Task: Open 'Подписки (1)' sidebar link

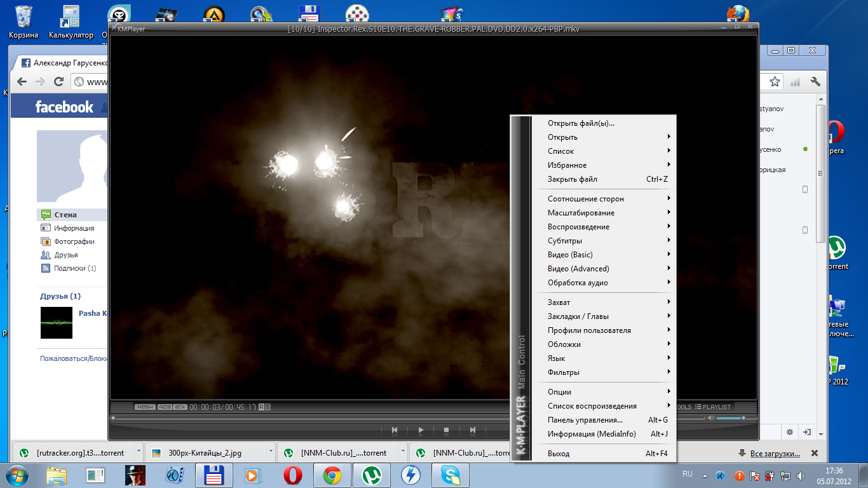Action: pos(75,268)
